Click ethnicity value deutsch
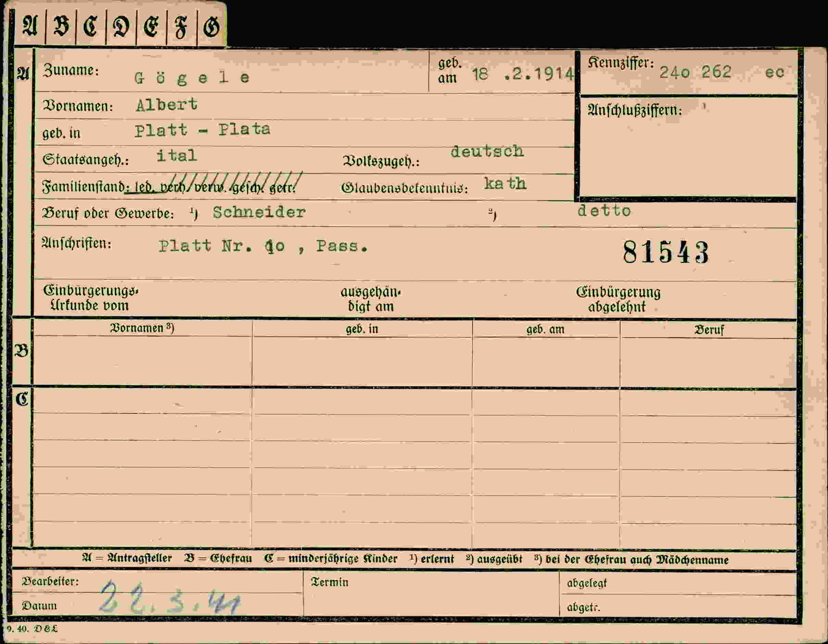This screenshot has width=828, height=644. click(487, 151)
